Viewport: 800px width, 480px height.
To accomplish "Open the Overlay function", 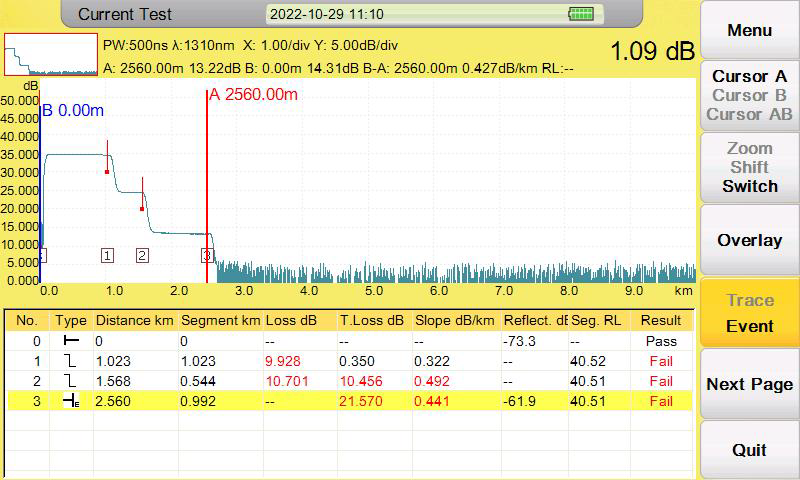I will pos(749,240).
